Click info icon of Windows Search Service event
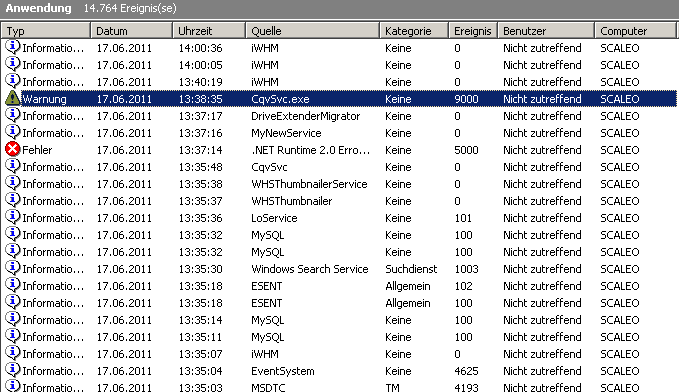Screen dimensions: 679x392 pyautogui.click(x=13, y=268)
